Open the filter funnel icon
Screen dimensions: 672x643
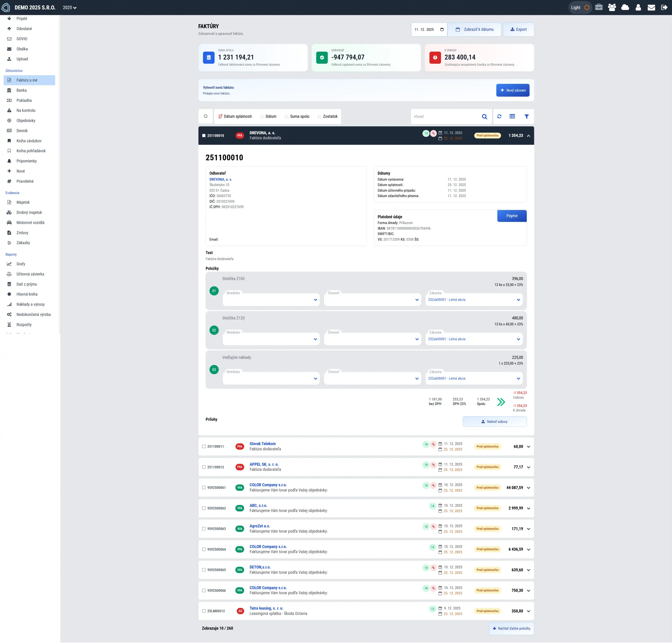tap(526, 117)
